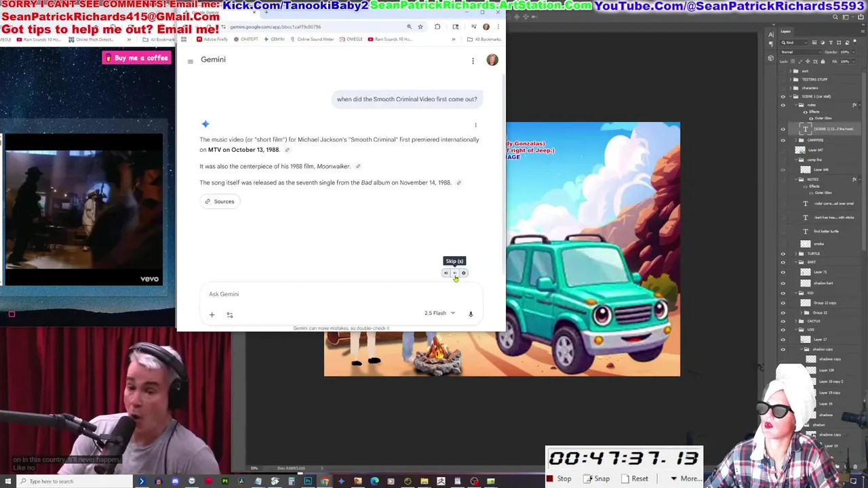The image size is (868, 488).
Task: Open the Normal blend mode dropdown
Action: [x=801, y=52]
